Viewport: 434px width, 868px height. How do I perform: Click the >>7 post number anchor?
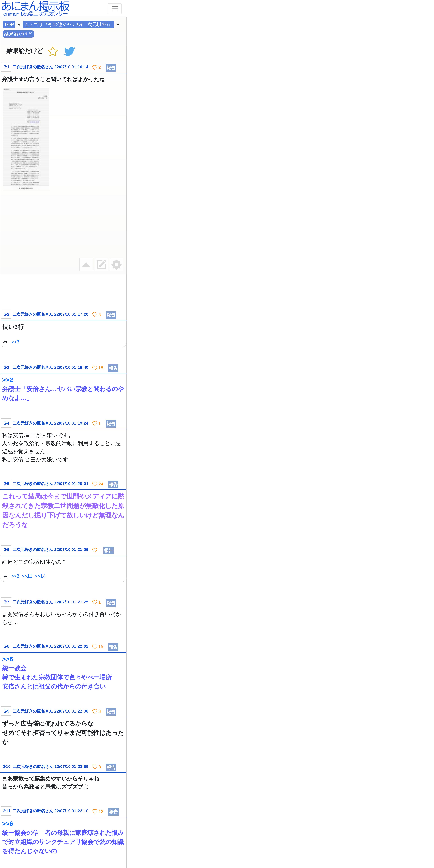(x=6, y=602)
